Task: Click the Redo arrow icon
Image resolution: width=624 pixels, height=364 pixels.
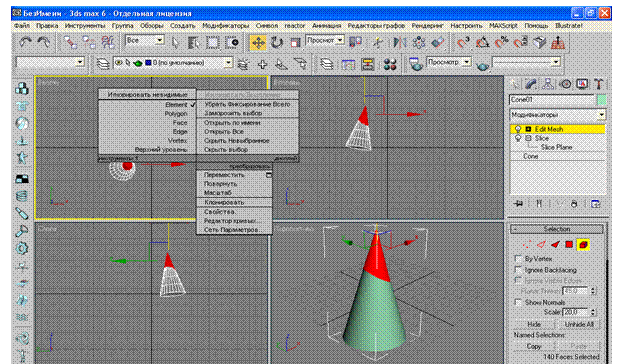Action: (43, 42)
